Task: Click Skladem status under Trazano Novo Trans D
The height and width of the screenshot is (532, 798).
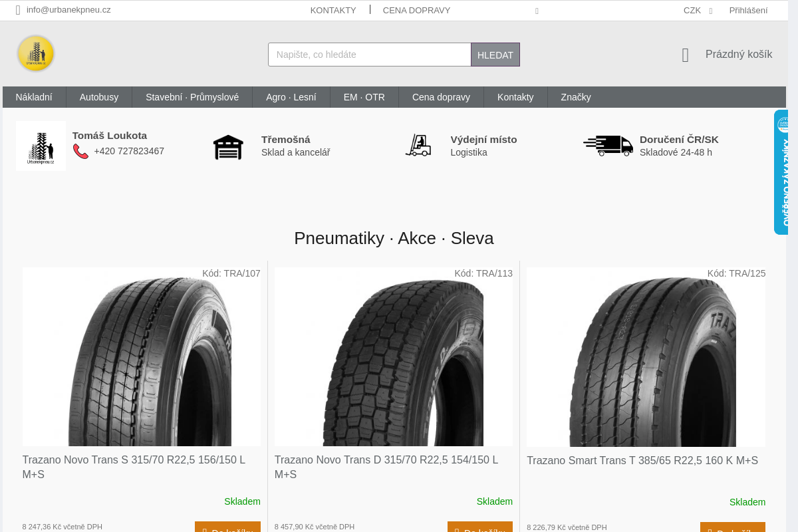Action: pos(494,501)
